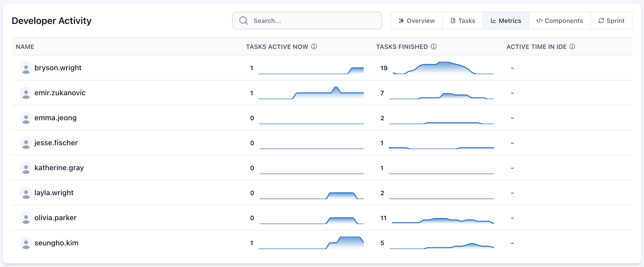
Task: Click emma.jeong's profile avatar
Action: pyautogui.click(x=26, y=118)
